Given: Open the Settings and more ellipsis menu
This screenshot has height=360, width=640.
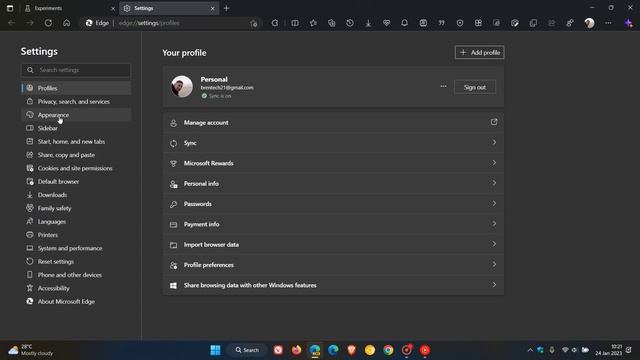Looking at the screenshot, I should click(608, 23).
